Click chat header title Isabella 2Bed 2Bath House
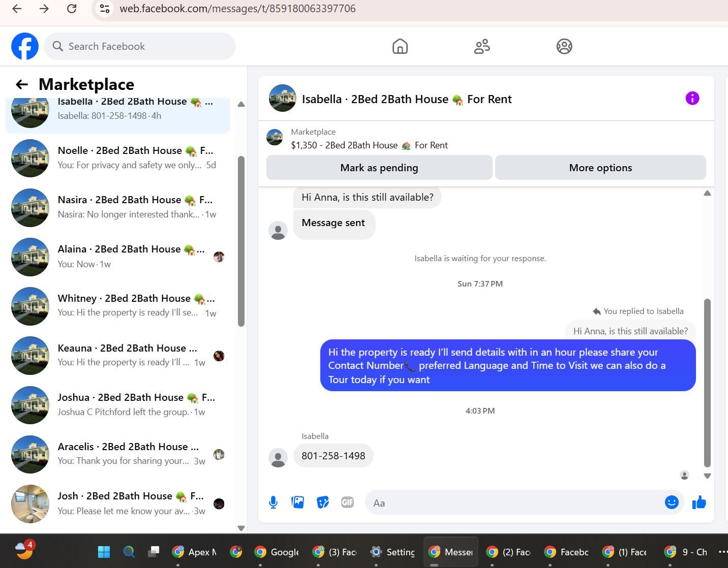The width and height of the screenshot is (728, 568). tap(407, 99)
